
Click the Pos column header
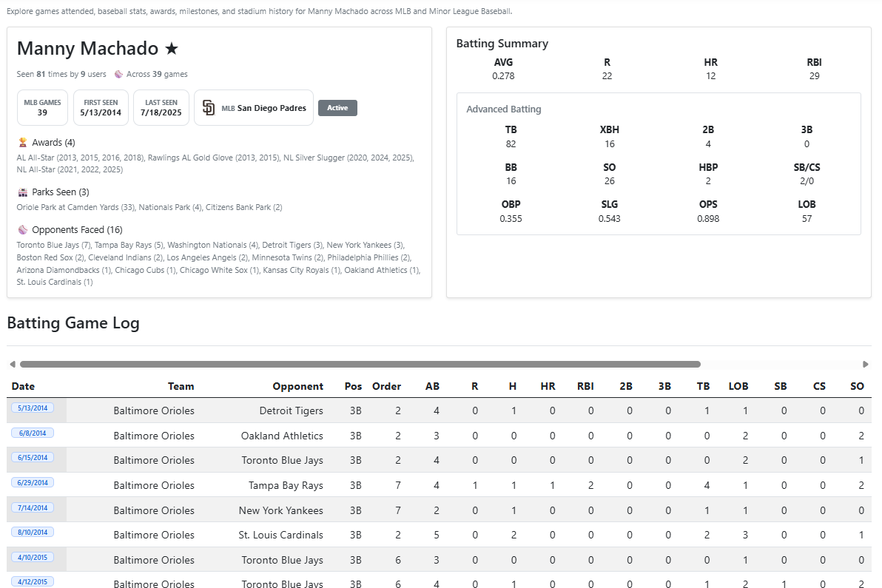coord(353,386)
